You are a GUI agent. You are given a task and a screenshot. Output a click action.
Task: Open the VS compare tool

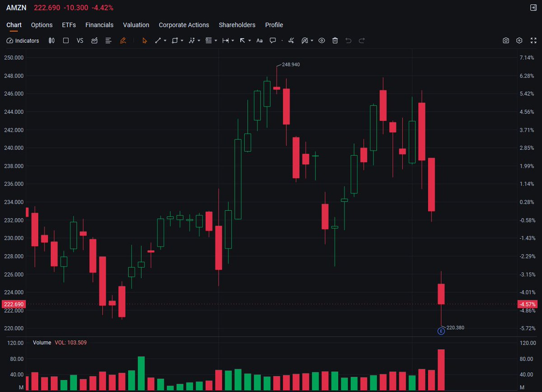[x=80, y=41]
